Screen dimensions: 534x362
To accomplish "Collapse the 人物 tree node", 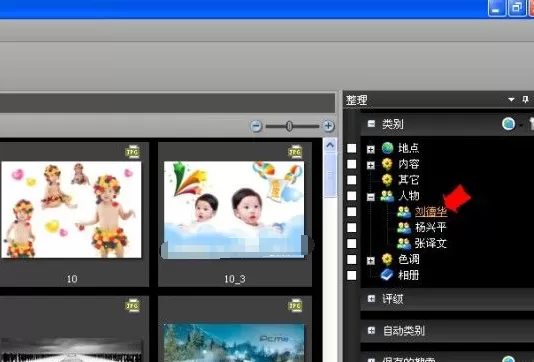I will (371, 197).
